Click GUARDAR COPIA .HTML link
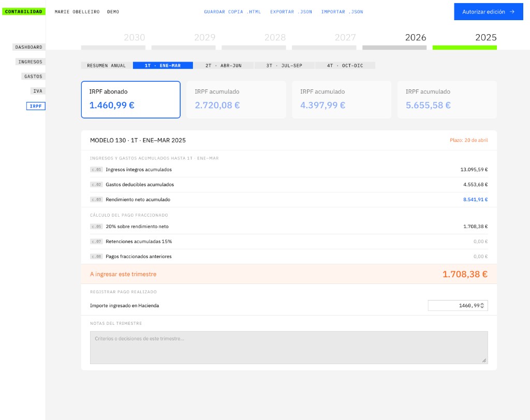Viewport: 530px width, 420px height. (x=232, y=12)
